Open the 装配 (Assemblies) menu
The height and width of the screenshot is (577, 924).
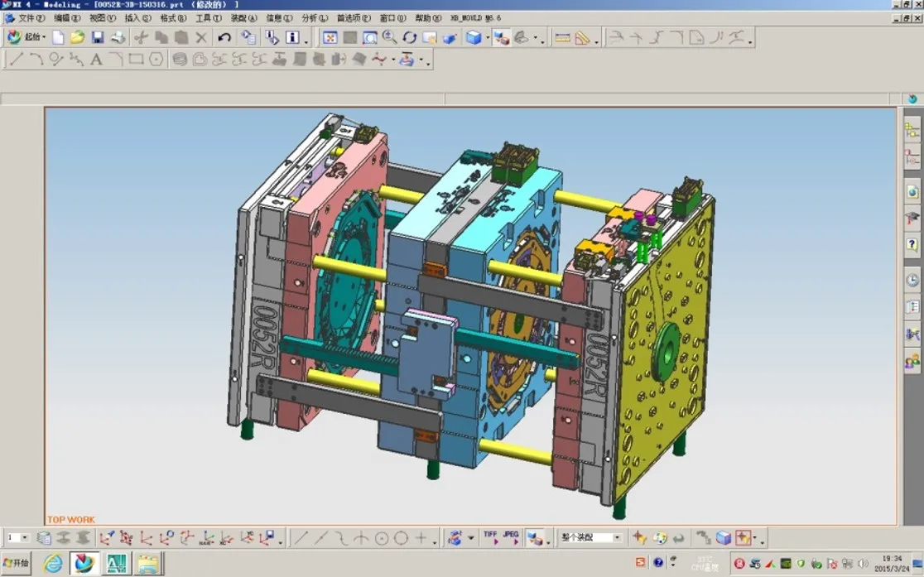243,17
